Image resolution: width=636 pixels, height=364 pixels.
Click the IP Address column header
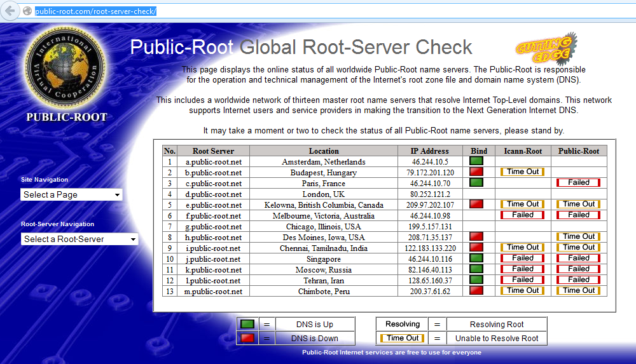pyautogui.click(x=430, y=151)
